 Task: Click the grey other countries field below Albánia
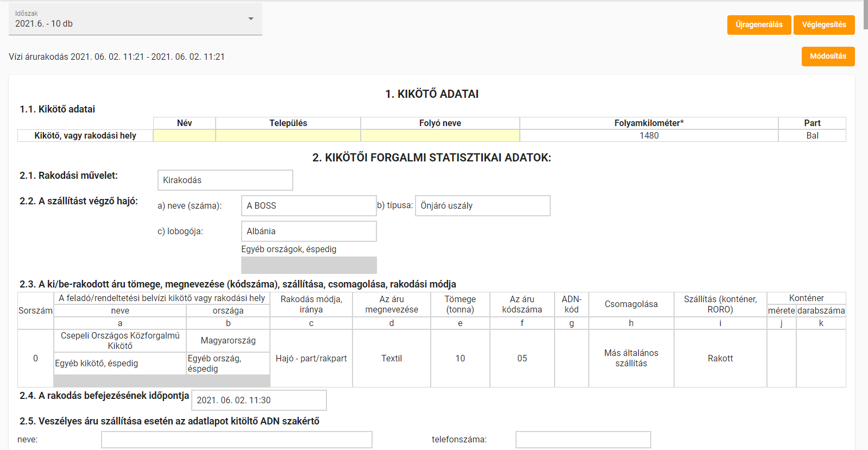308,265
